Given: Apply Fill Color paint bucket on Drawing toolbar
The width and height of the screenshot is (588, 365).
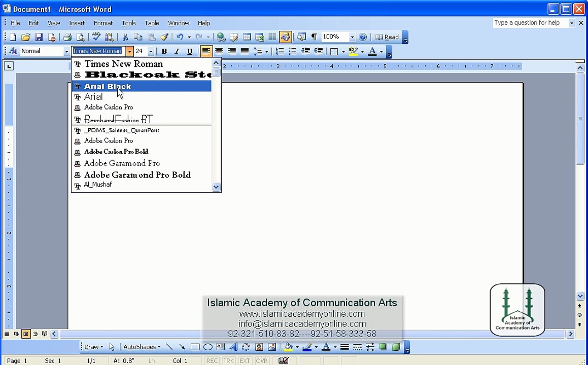Looking at the screenshot, I should [288, 347].
